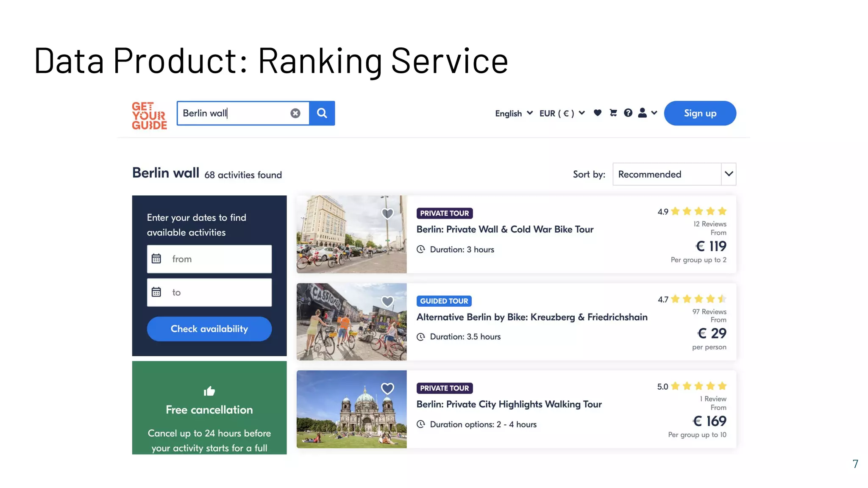Open the user profile icon
The height and width of the screenshot is (488, 868).
tap(643, 113)
